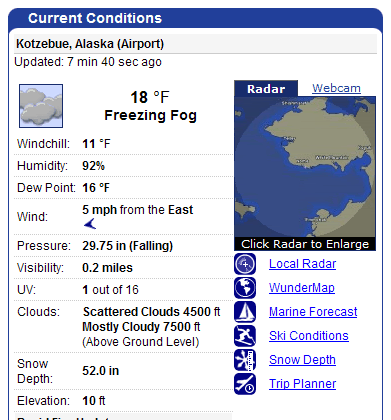
Task: Open the Ski Conditions link
Action: 309,336
